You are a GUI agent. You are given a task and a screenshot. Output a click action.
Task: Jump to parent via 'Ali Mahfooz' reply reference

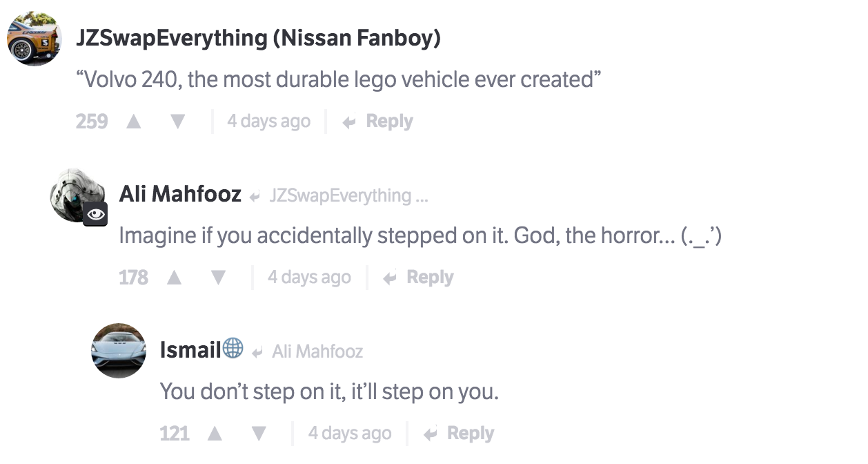[x=317, y=352]
